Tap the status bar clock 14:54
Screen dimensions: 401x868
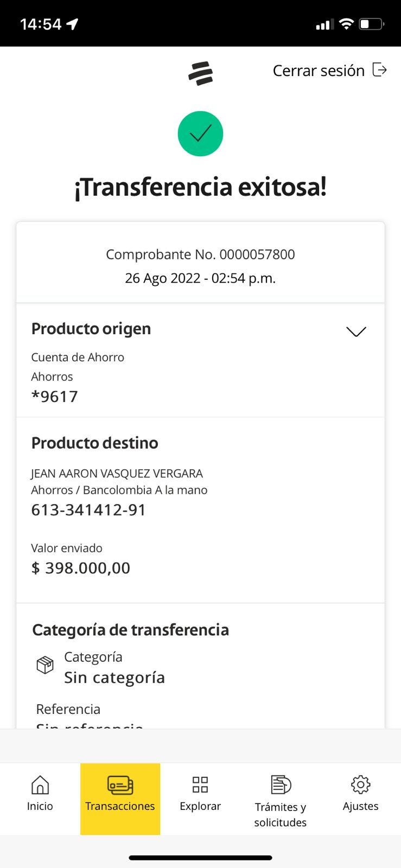[x=41, y=24]
